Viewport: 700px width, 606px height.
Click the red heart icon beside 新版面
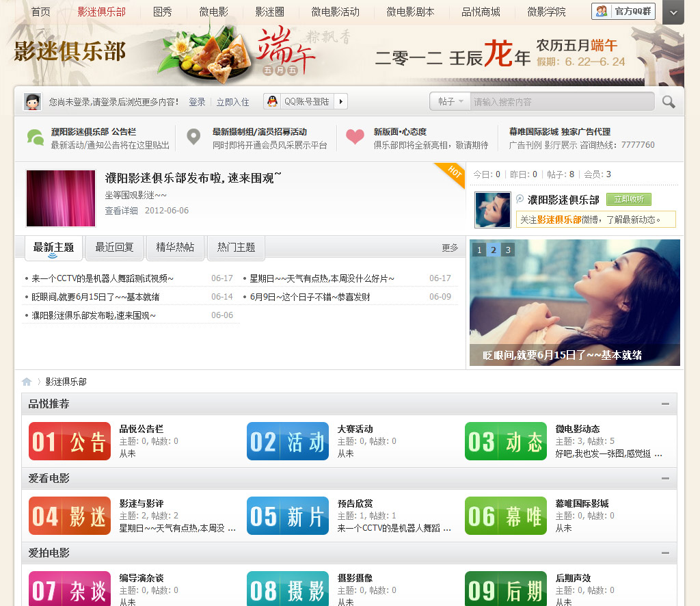[x=355, y=135]
